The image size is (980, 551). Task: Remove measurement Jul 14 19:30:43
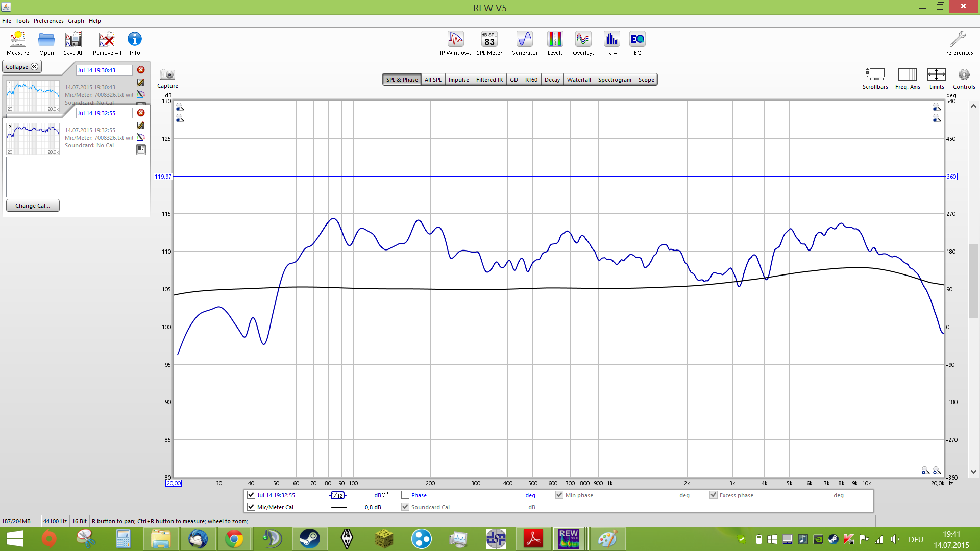pos(141,70)
